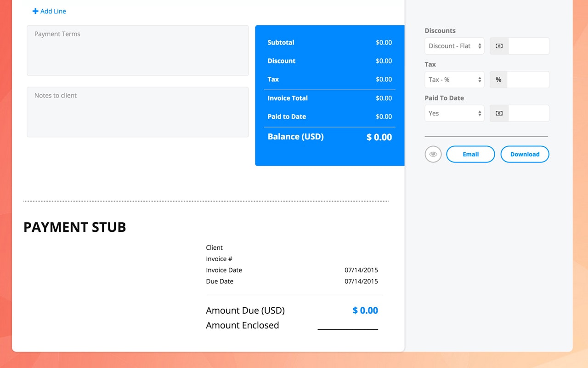This screenshot has width=588, height=368.
Task: Click the Discount amount in the blue summary
Action: [384, 61]
